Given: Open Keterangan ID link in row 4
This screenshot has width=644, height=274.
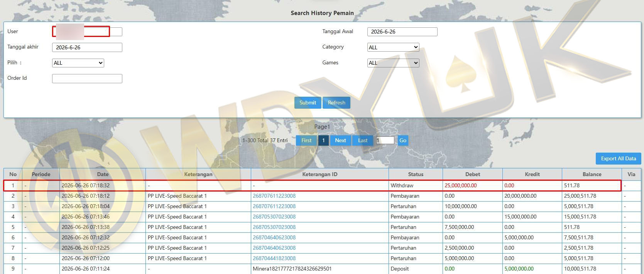Looking at the screenshot, I should click(x=274, y=217).
